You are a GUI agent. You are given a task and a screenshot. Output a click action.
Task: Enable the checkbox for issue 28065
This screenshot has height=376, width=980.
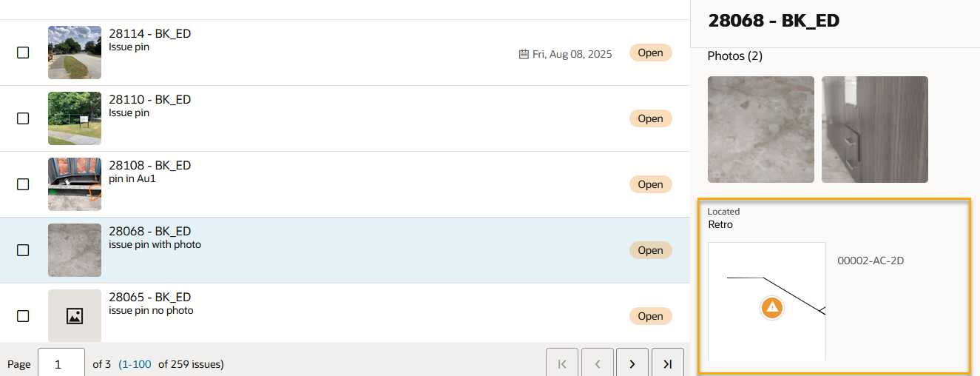[23, 316]
